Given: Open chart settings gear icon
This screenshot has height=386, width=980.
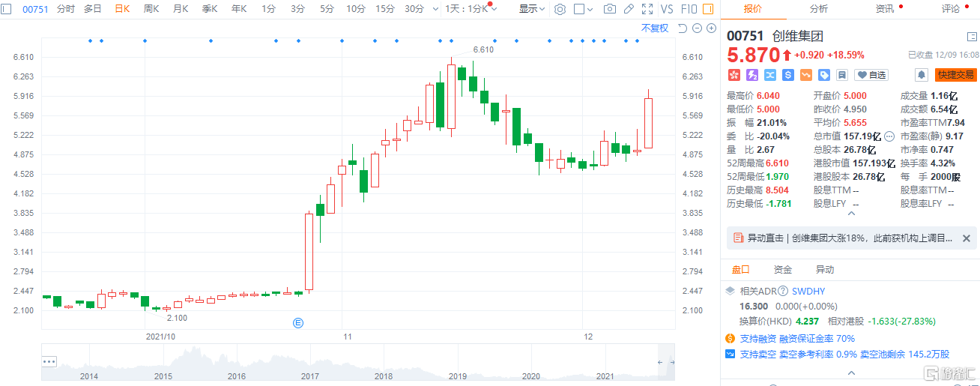Looking at the screenshot, I should coord(560,9).
